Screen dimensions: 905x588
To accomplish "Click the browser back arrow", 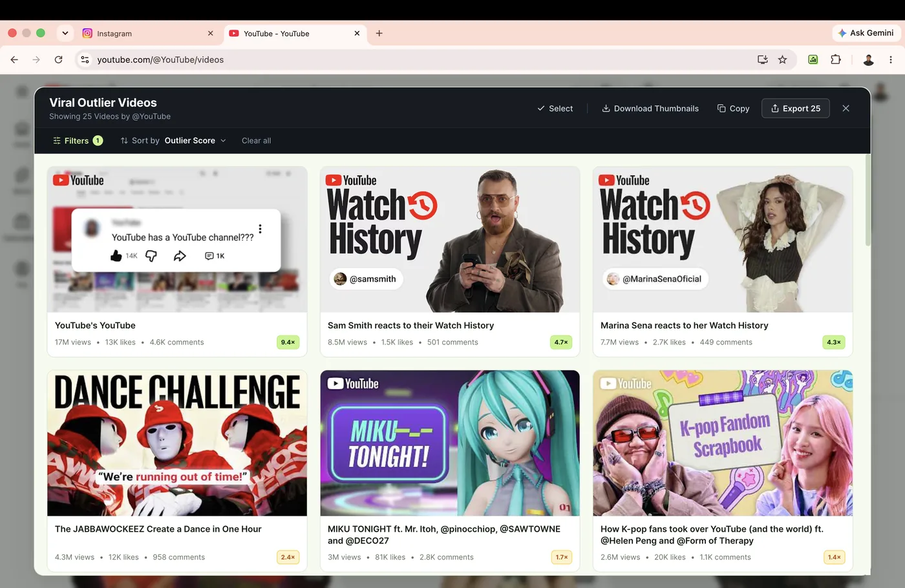I will (14, 59).
